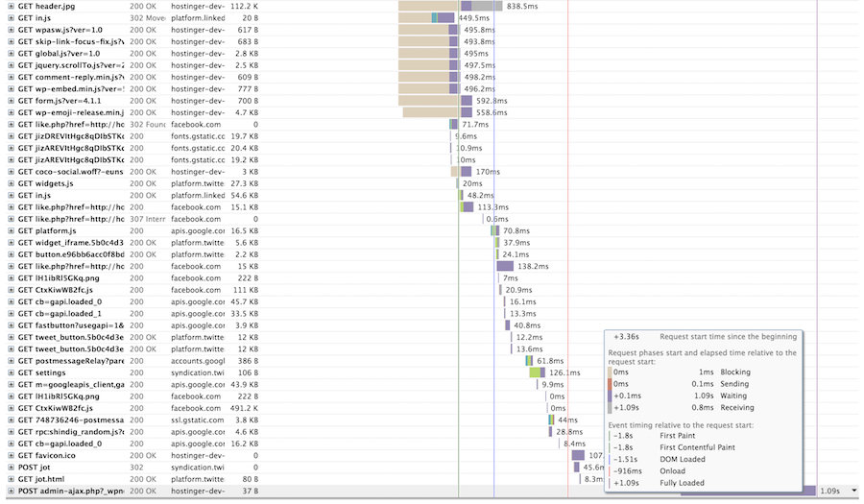Expand the GET wpasw.js?ver=1.0 request details
864x504 pixels.
9,30
